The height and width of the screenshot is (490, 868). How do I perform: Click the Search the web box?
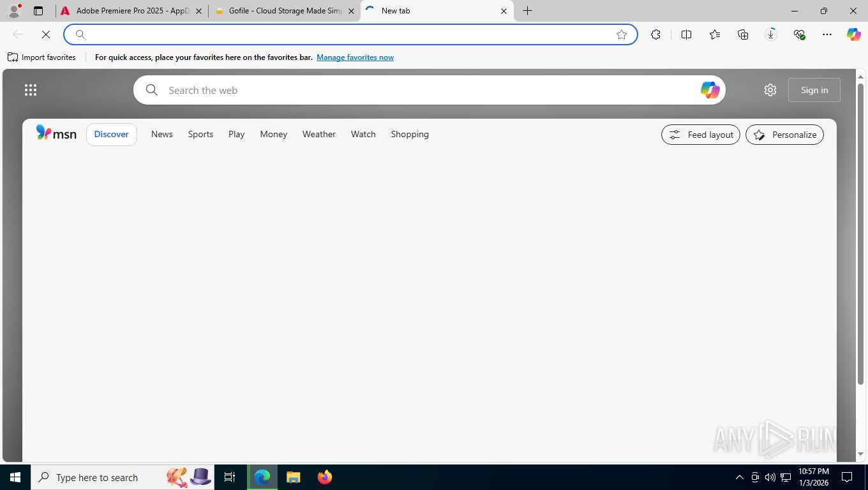point(429,90)
